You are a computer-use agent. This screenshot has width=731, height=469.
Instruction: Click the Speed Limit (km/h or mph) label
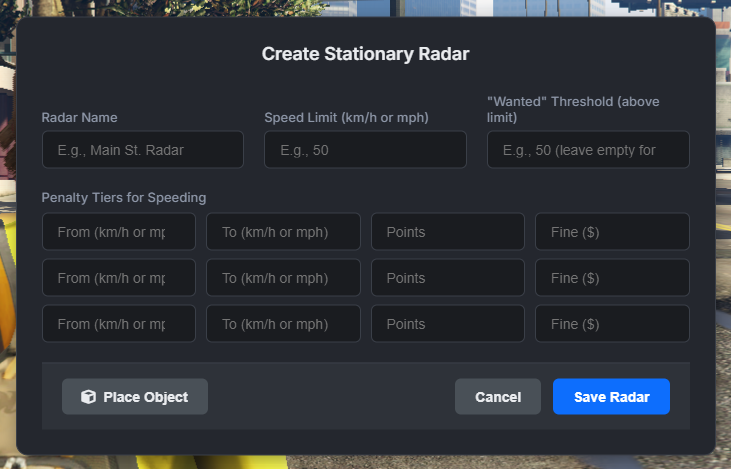pyautogui.click(x=346, y=117)
